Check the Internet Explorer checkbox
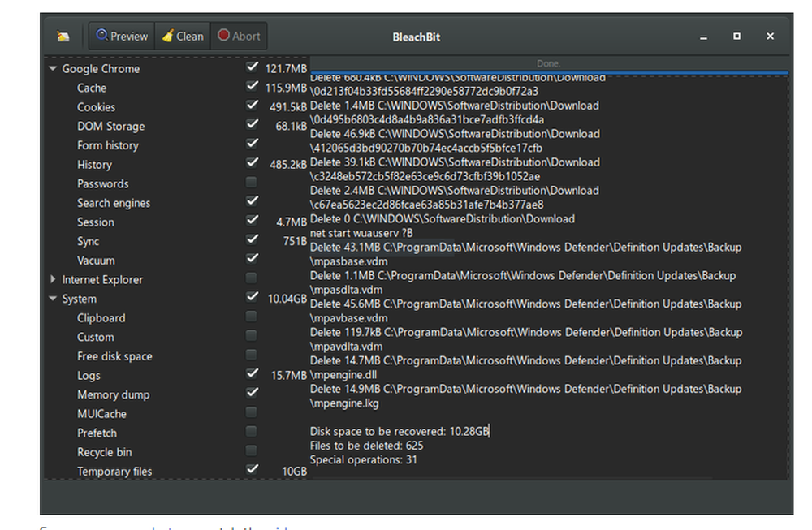 251,278
